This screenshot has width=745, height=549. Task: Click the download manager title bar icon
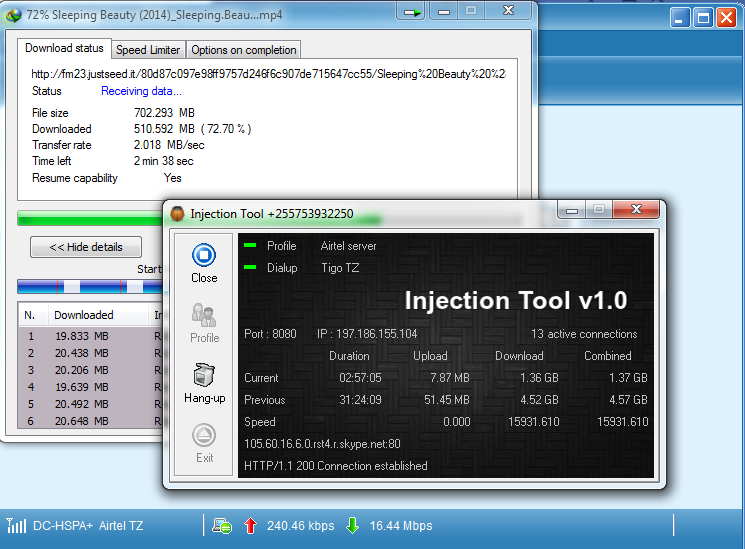pos(14,13)
